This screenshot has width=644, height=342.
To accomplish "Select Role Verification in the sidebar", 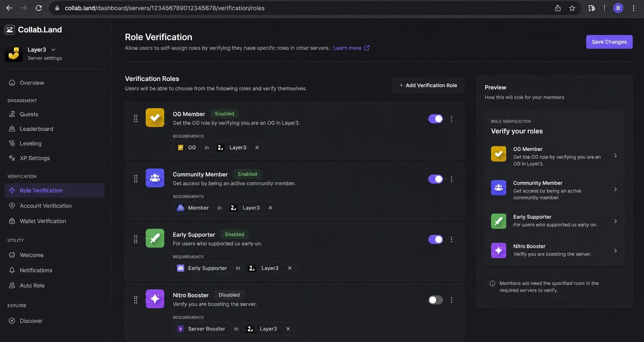I will (55, 190).
